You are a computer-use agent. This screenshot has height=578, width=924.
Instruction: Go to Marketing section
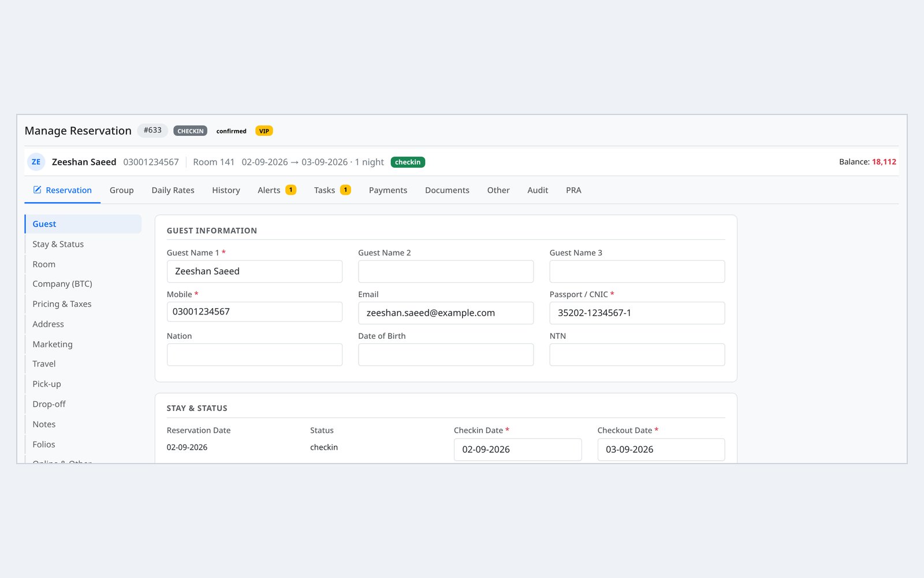tap(83, 344)
